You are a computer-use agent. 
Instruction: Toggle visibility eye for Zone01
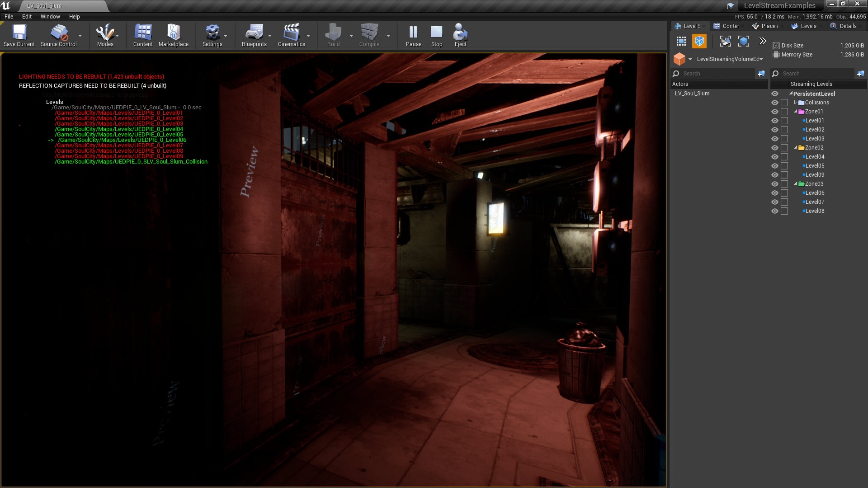pos(775,112)
